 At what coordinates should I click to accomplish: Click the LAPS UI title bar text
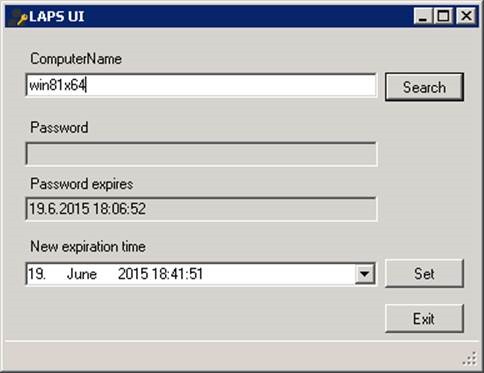tap(57, 17)
